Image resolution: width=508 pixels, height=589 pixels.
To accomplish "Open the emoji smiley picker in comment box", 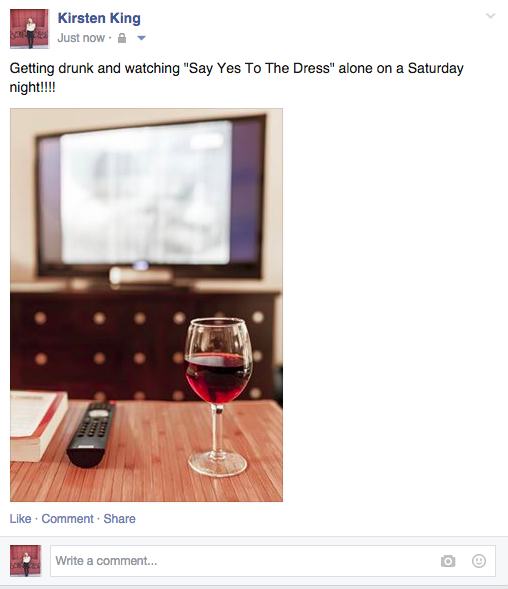I will (x=479, y=561).
